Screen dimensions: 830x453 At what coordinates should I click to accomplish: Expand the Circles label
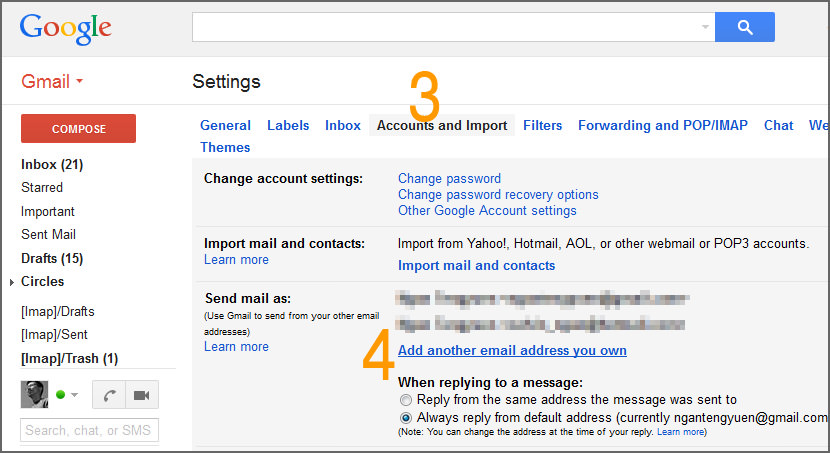coord(12,282)
